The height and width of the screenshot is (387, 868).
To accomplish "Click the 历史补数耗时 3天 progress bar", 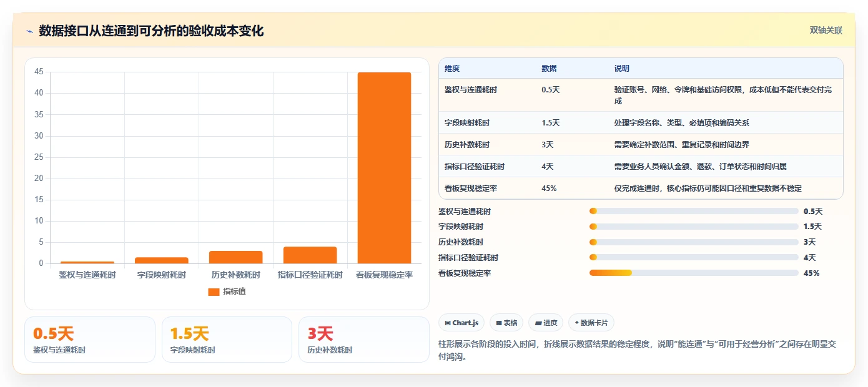I will point(694,242).
